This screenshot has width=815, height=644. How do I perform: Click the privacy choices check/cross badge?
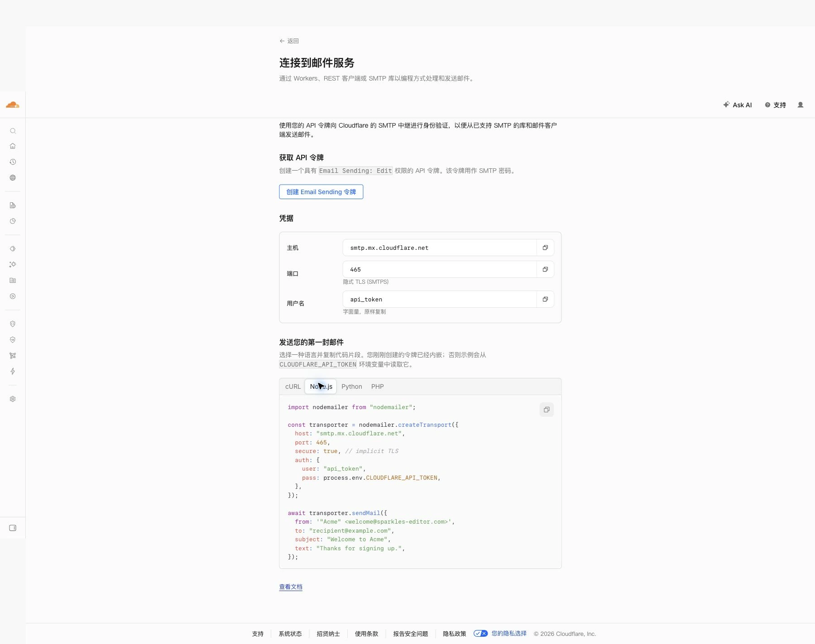click(480, 634)
